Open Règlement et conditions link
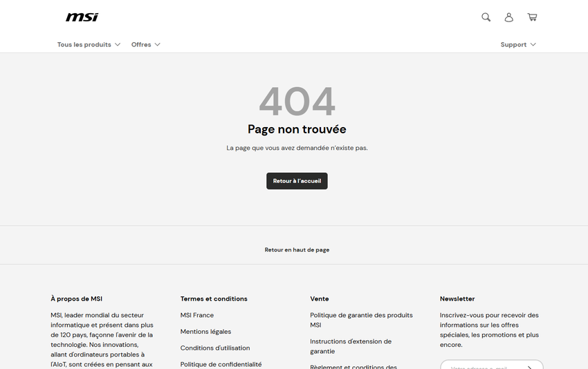This screenshot has height=369, width=588. (x=353, y=366)
